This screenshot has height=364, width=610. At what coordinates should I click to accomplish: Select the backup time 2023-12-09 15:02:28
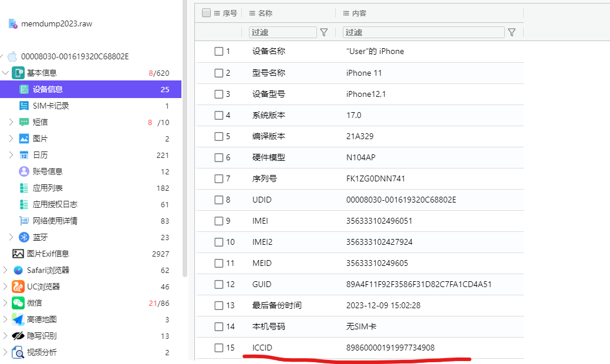[x=383, y=305]
